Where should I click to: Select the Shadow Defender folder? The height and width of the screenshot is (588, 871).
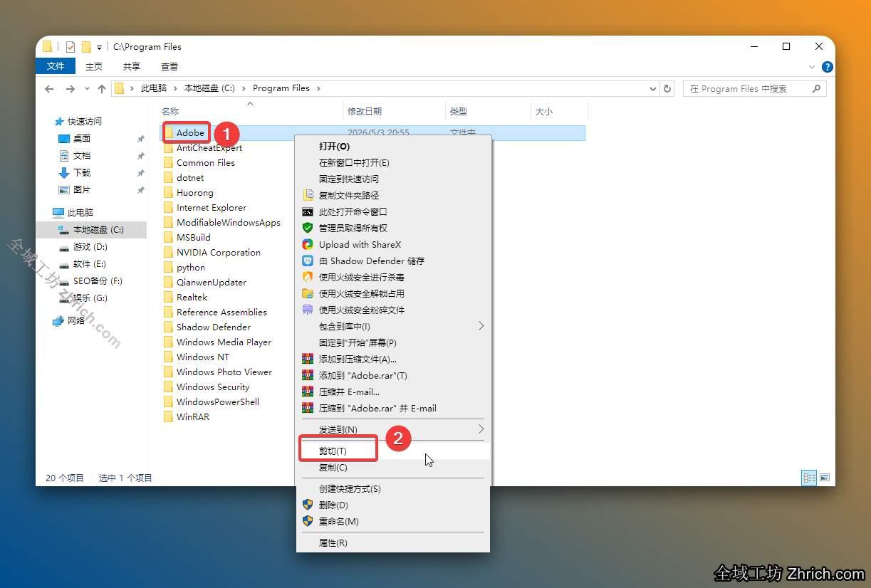(x=214, y=327)
